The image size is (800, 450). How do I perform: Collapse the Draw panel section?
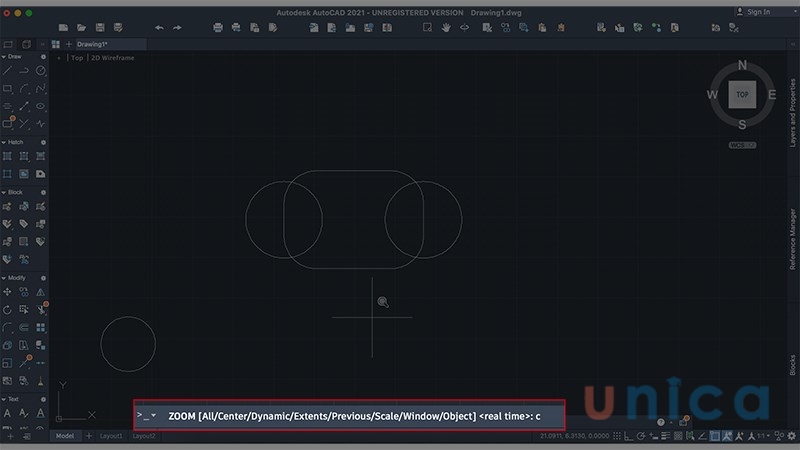(x=3, y=57)
